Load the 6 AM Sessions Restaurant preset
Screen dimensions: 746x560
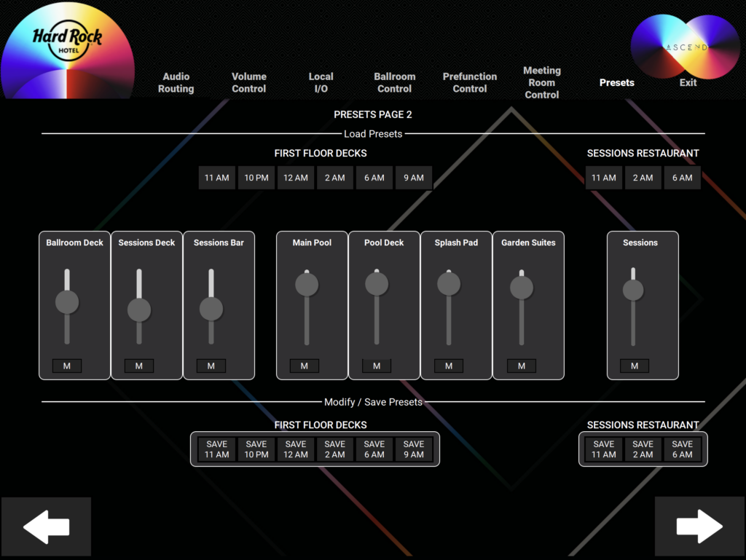click(x=682, y=177)
